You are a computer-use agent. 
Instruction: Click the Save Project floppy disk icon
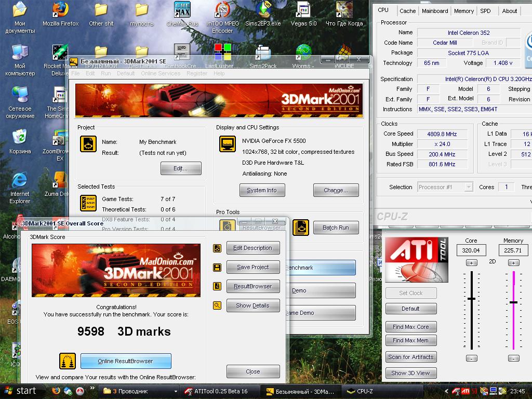click(x=217, y=268)
